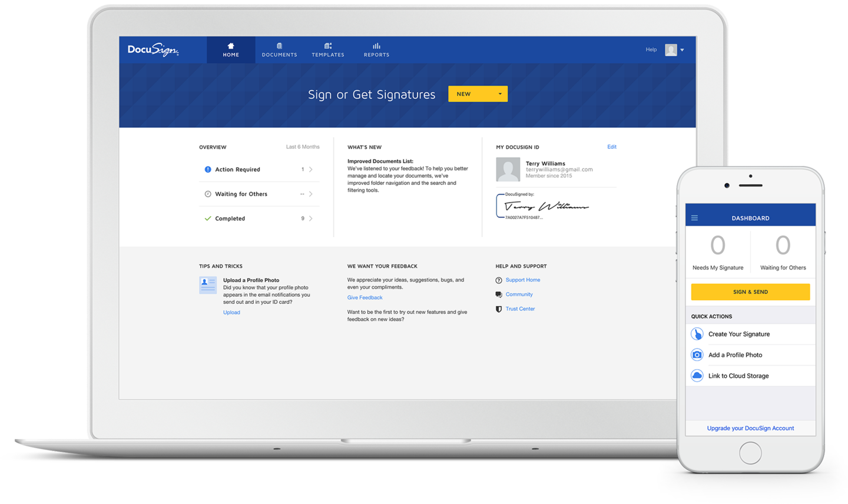The height and width of the screenshot is (504, 848).
Task: Select the Create Your Signature pen icon
Action: [697, 333]
